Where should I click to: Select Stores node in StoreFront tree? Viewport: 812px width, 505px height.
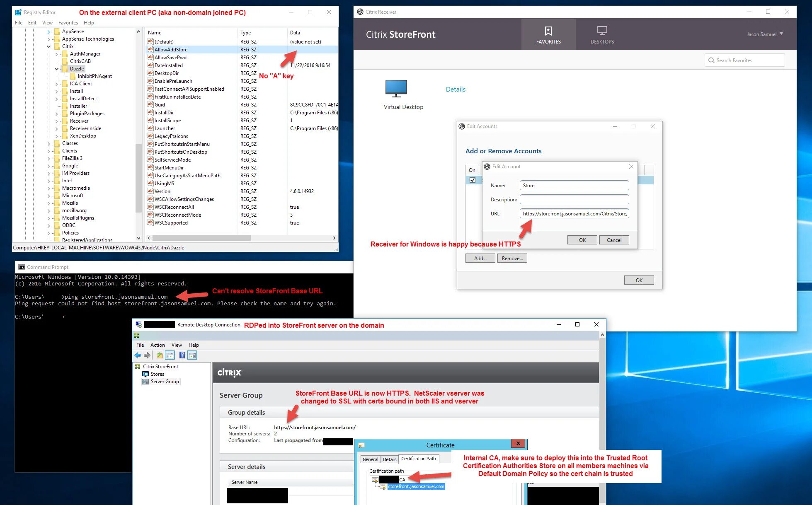tap(157, 374)
